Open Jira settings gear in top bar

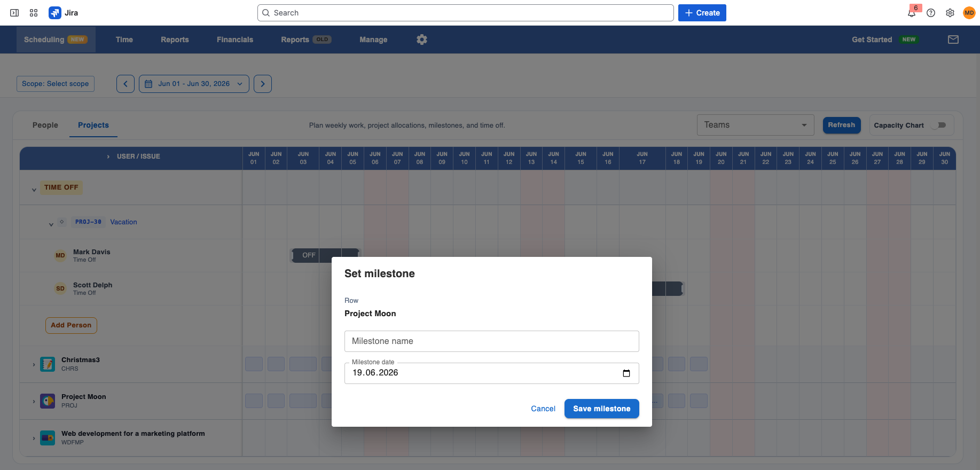(x=950, y=13)
